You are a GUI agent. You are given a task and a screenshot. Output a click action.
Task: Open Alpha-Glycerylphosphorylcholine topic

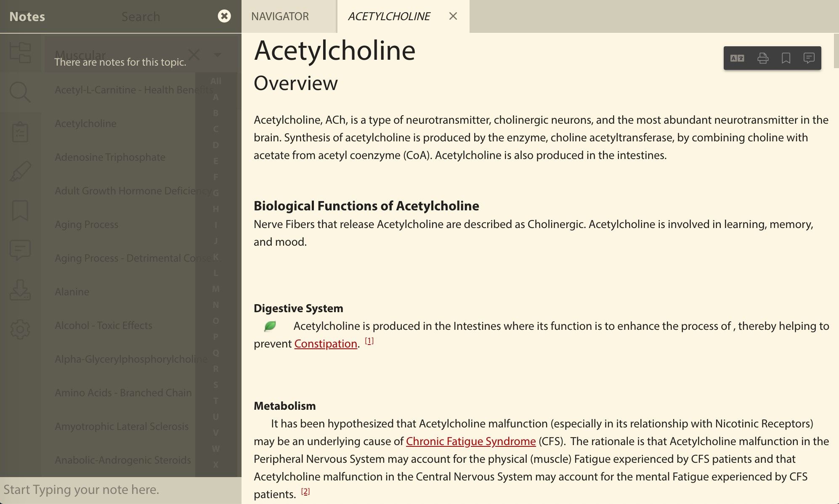click(131, 359)
